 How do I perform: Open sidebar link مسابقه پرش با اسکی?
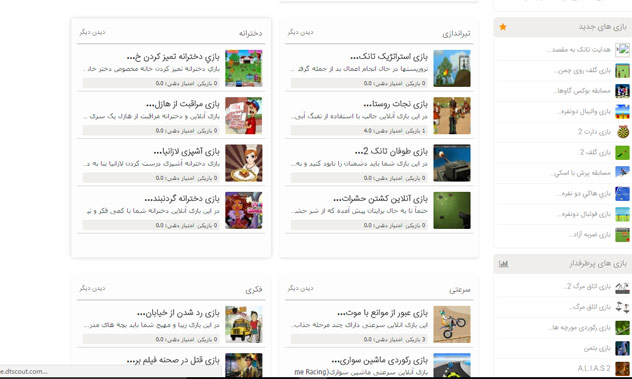point(580,173)
